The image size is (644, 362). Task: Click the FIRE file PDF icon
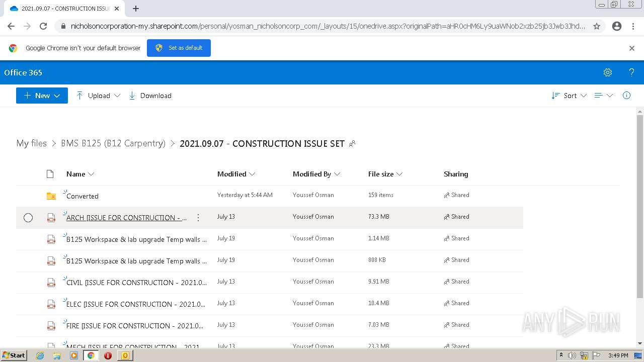(x=51, y=326)
